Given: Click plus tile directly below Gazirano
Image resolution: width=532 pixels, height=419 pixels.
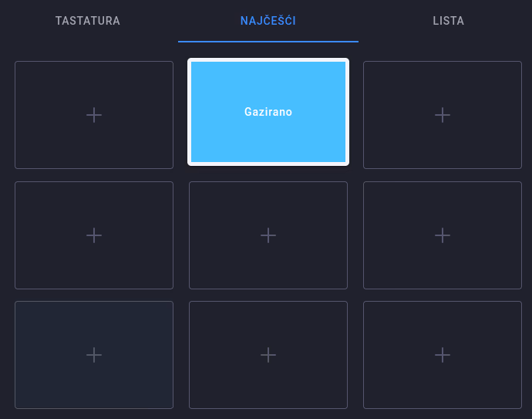Looking at the screenshot, I should point(268,235).
